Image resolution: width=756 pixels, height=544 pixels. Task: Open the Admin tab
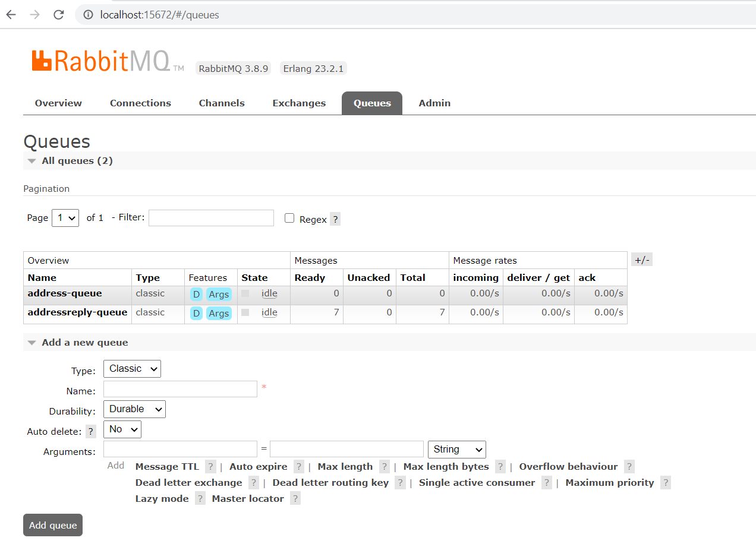point(434,103)
